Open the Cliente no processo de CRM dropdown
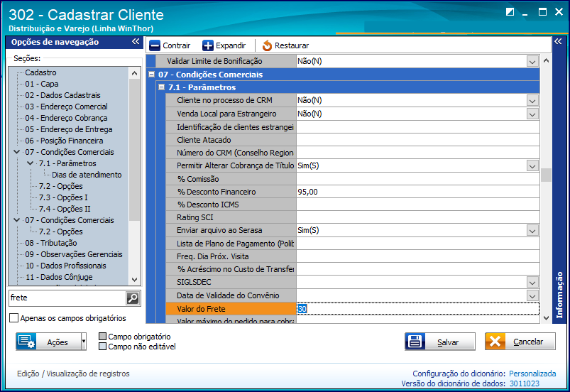This screenshot has width=570, height=392. coord(532,101)
